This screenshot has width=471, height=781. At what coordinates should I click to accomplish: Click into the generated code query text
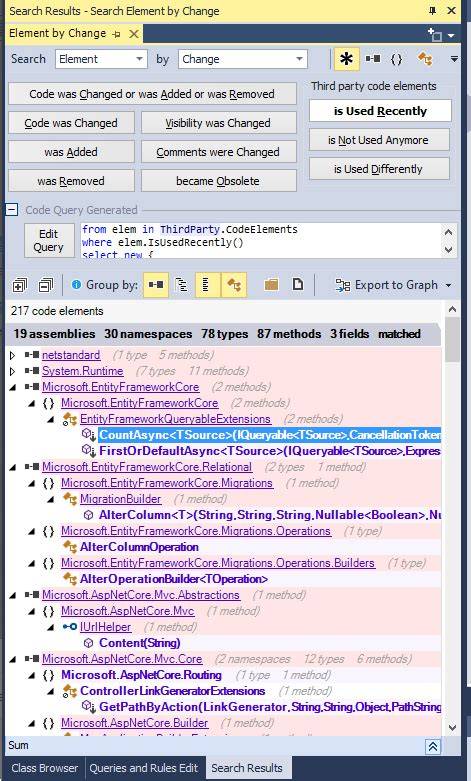(261, 241)
